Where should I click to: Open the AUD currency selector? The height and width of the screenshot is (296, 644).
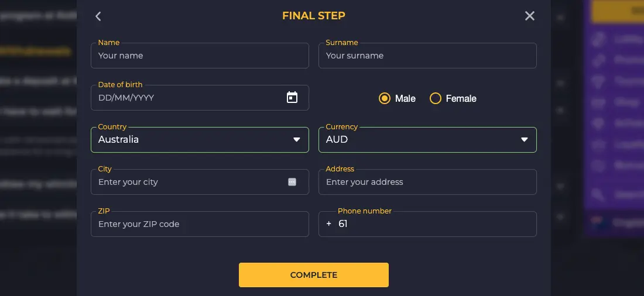click(427, 140)
